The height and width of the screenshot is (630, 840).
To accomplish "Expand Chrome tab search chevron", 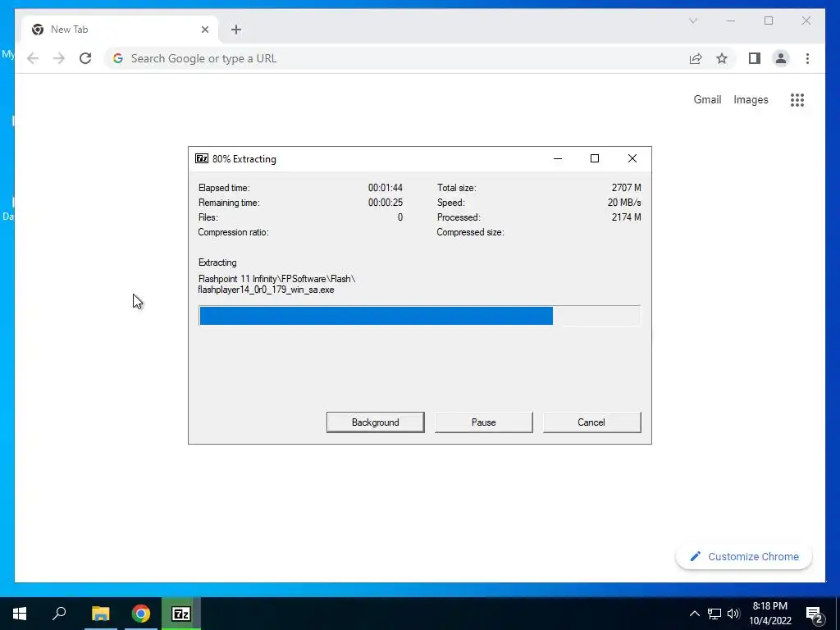I will pyautogui.click(x=693, y=21).
